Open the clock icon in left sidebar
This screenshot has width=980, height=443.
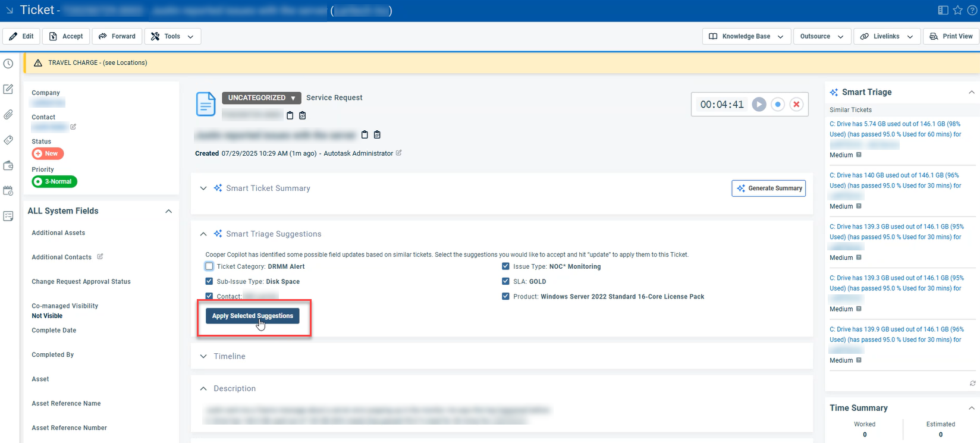[8, 64]
